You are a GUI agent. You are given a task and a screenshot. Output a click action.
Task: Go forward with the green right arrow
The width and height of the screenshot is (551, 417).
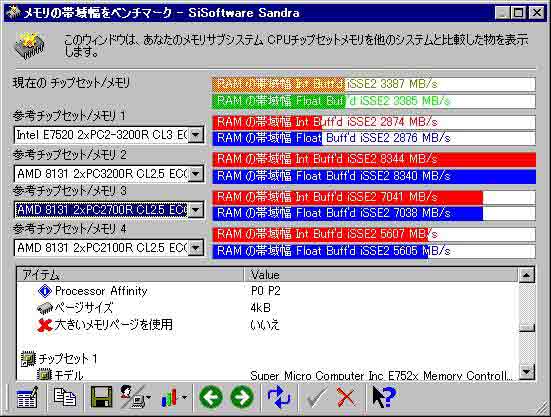click(x=242, y=397)
